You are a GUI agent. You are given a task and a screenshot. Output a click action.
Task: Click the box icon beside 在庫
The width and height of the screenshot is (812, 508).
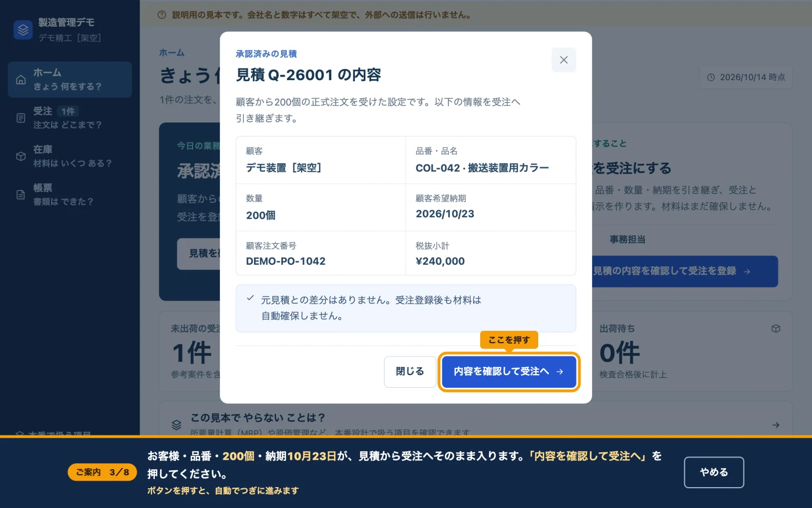[x=21, y=156]
